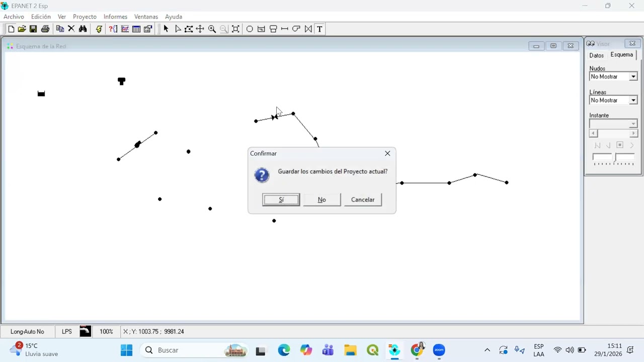This screenshot has width=644, height=362.
Task: Click Cancelar in the Confirmar dialog
Action: coord(363,200)
